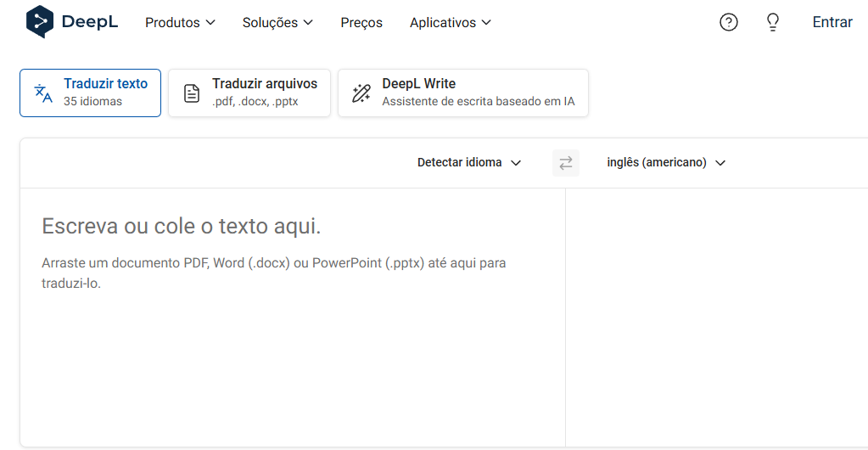Click into the source text input area
Viewport: 868px width, 450px height.
point(292,340)
